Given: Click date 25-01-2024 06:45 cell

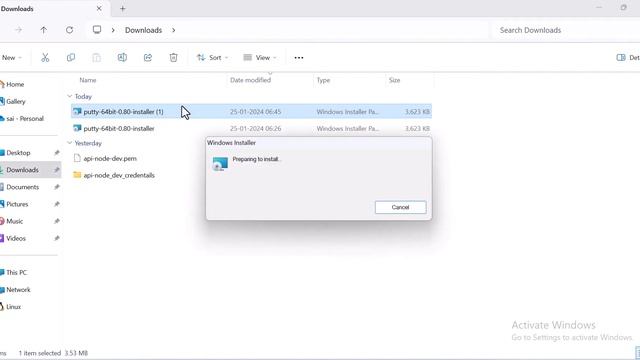Looking at the screenshot, I should tap(256, 111).
